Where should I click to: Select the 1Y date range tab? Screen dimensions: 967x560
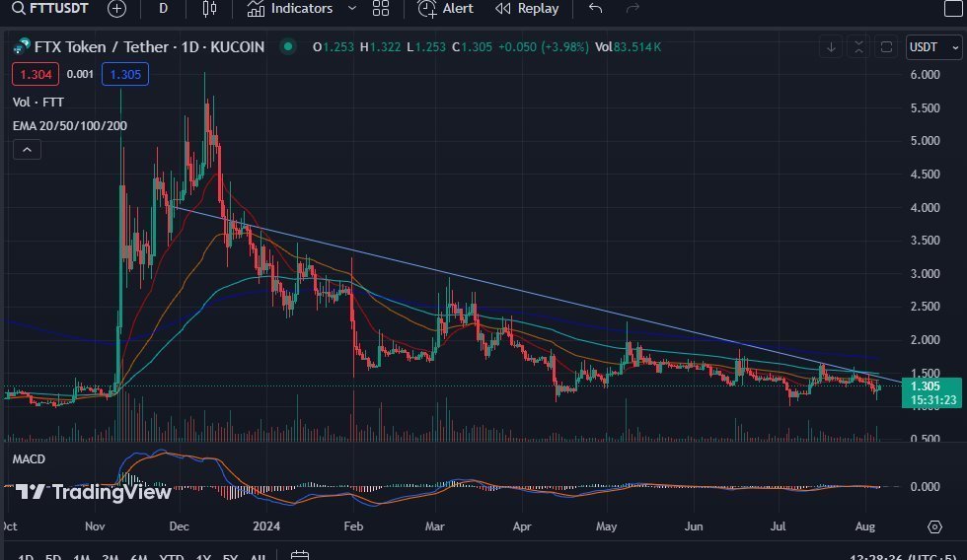pos(203,556)
